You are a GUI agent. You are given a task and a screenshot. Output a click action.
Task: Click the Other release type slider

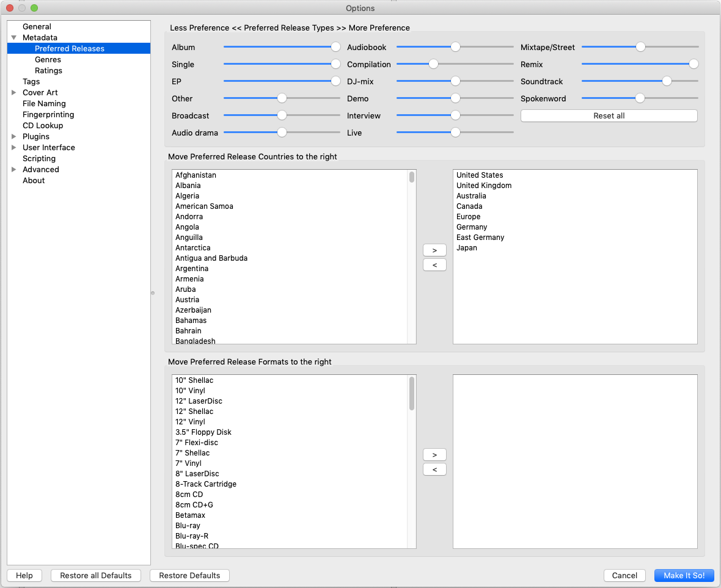pyautogui.click(x=282, y=98)
